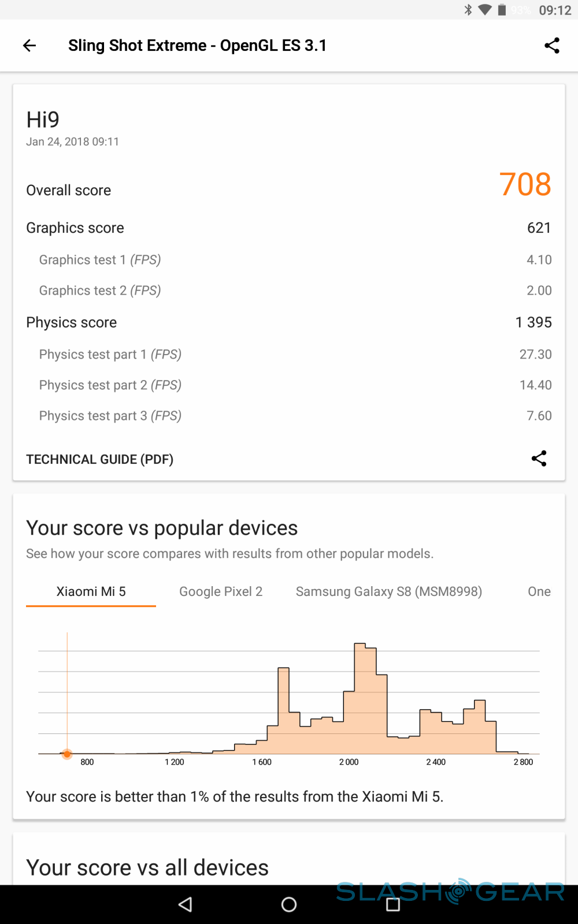Tap the Bluetooth status bar icon
578x924 pixels.
468,10
